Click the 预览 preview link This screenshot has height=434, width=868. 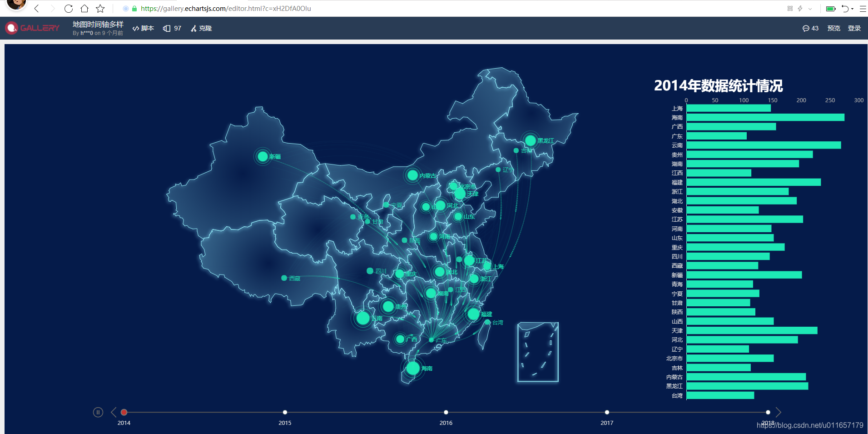833,28
